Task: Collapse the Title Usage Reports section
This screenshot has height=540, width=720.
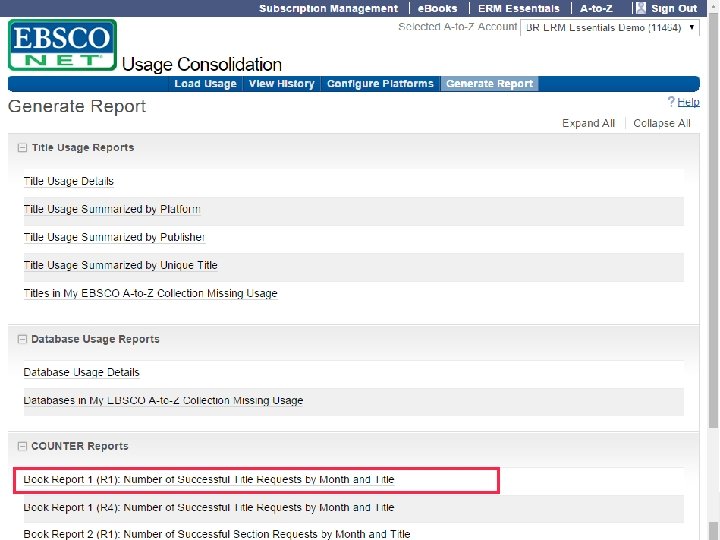Action: 22,148
